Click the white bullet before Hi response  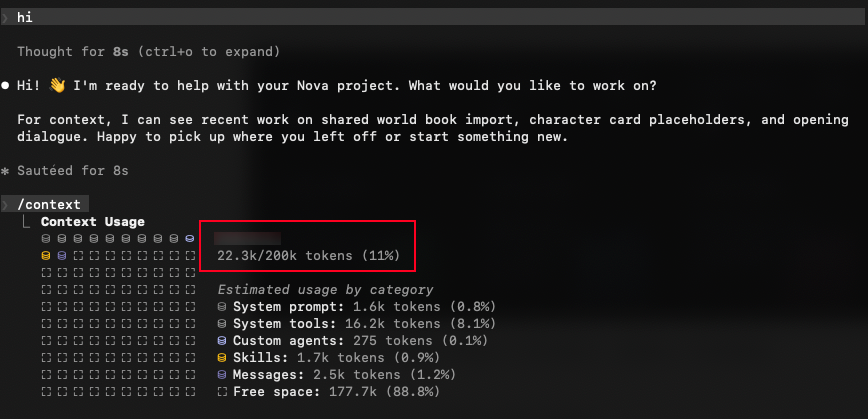(x=6, y=86)
